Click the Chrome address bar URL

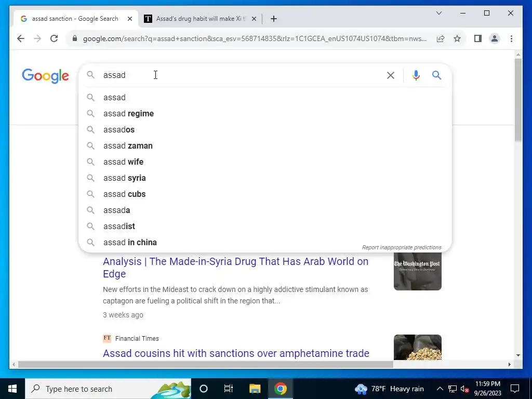(255, 38)
